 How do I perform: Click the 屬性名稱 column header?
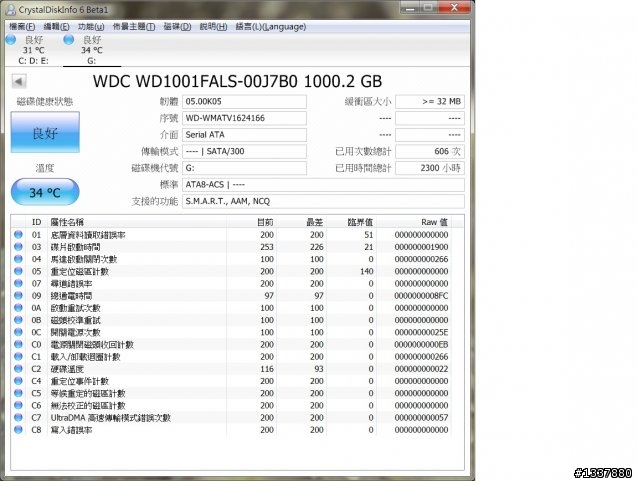(x=137, y=222)
